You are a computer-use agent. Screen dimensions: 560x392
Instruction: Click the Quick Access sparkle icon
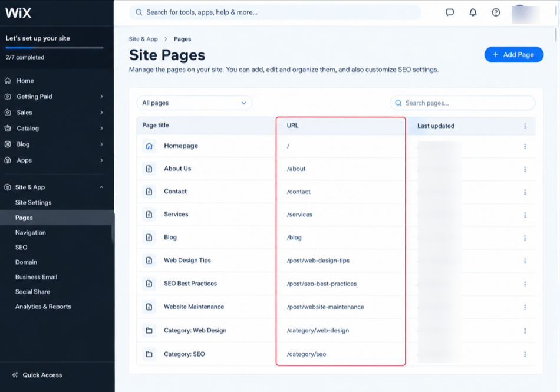click(15, 375)
